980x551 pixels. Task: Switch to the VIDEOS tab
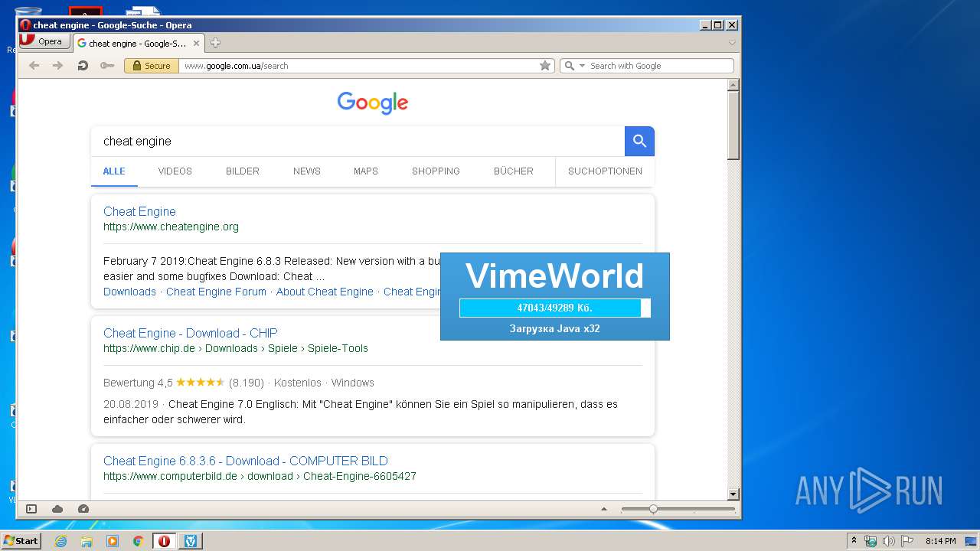tap(175, 171)
